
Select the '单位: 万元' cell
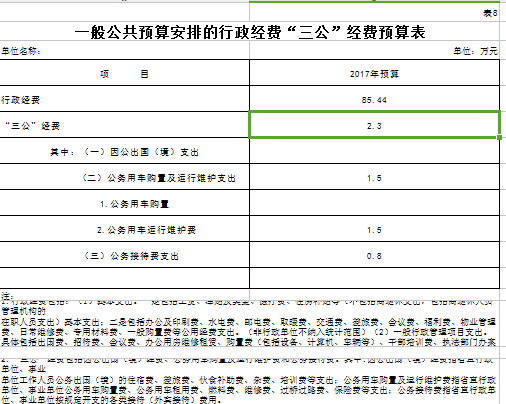pos(374,51)
